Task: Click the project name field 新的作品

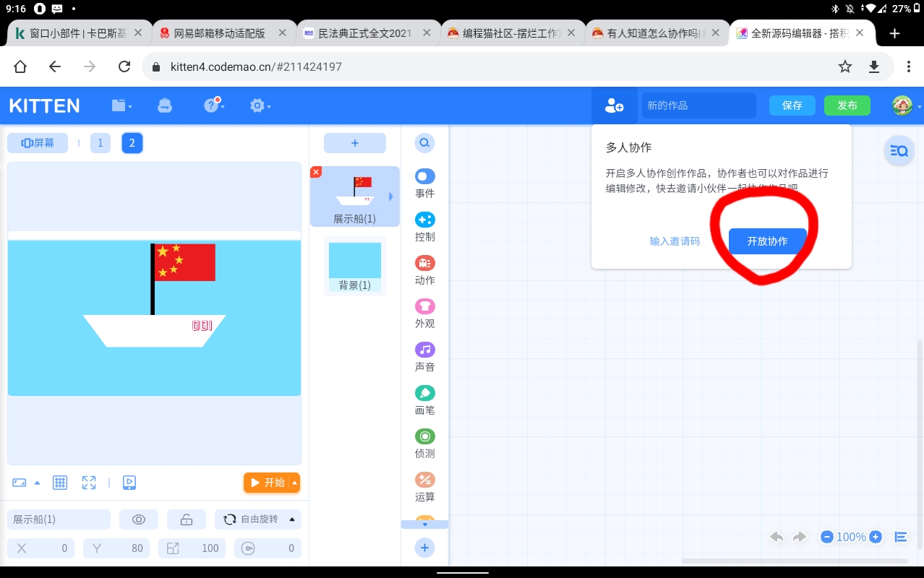Action: [698, 105]
